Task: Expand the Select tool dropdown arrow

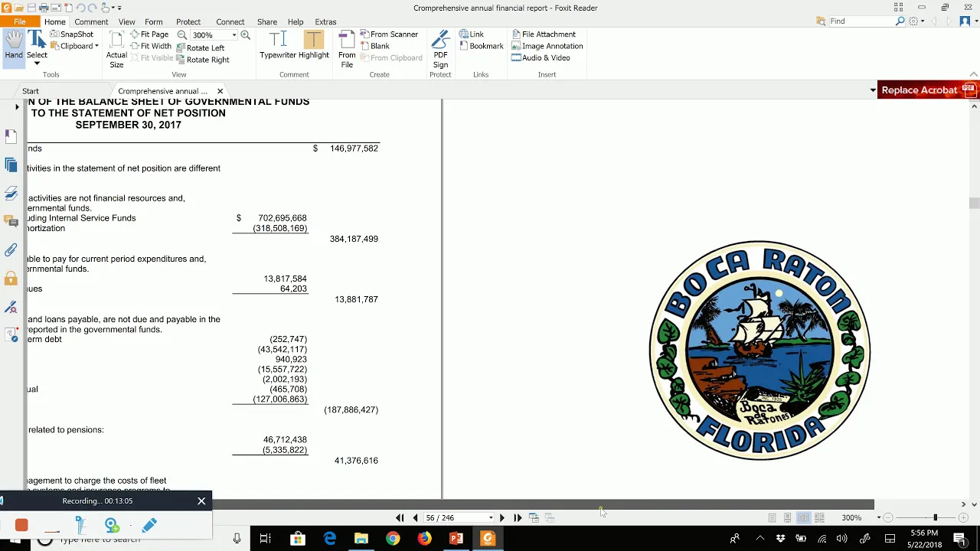Action: click(37, 64)
